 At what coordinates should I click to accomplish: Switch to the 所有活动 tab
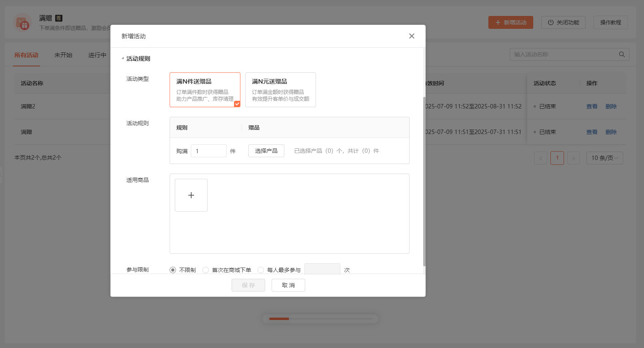[26, 55]
